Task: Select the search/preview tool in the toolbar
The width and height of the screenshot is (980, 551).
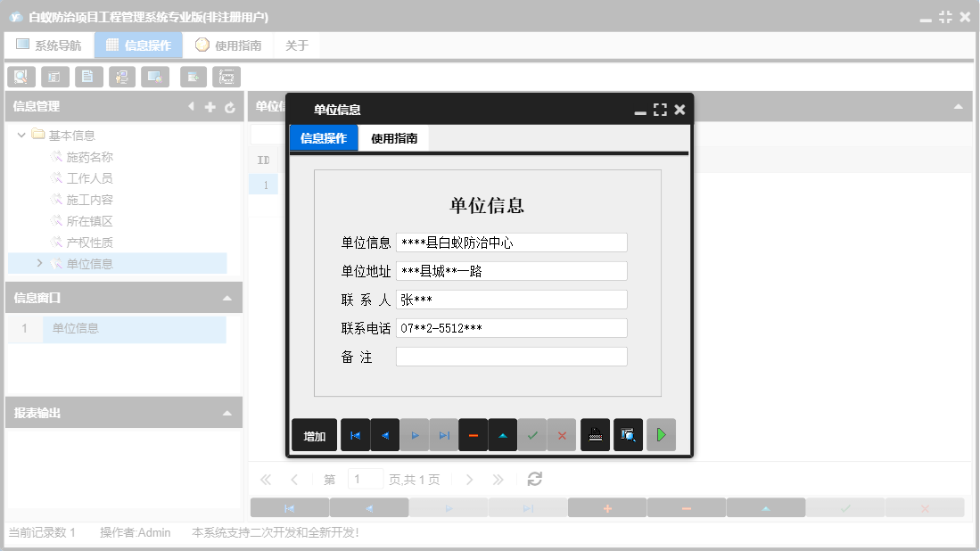Action: [21, 77]
